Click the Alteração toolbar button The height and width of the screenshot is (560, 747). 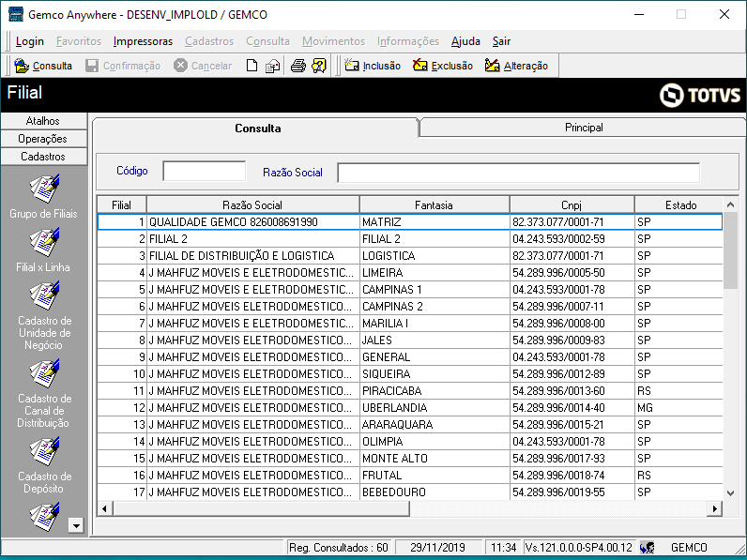coord(516,66)
